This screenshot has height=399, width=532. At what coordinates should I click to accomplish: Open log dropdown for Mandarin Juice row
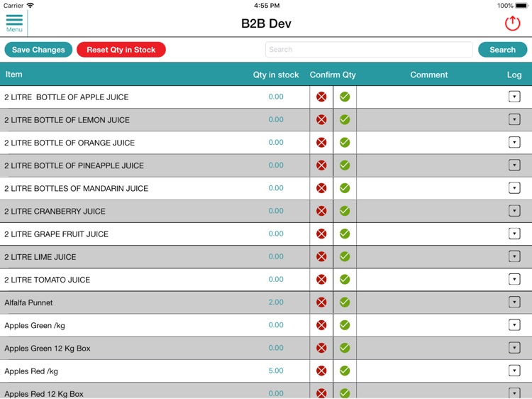click(514, 187)
